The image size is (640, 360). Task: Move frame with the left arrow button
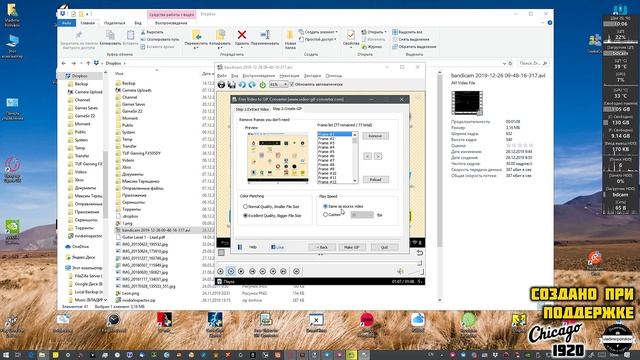pos(367,156)
